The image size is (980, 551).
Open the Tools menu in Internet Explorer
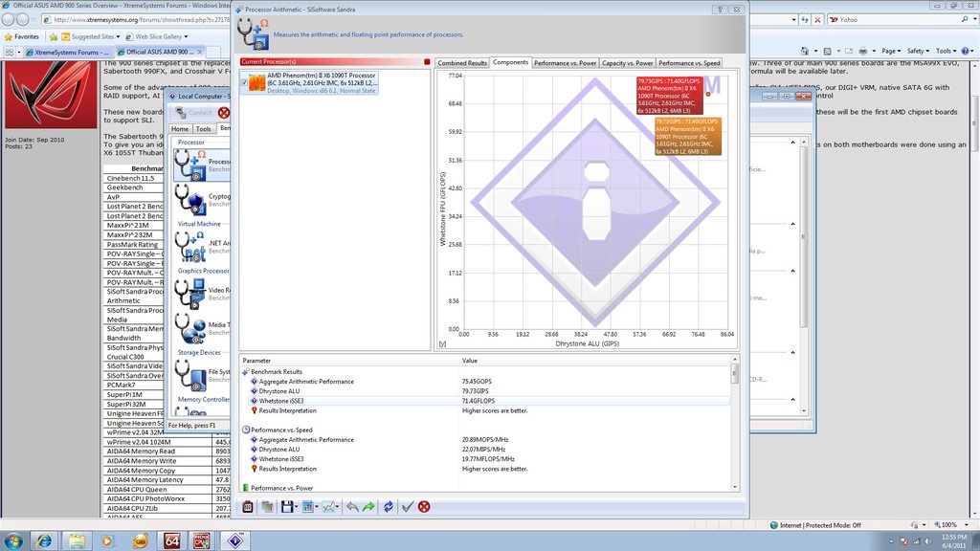[945, 51]
